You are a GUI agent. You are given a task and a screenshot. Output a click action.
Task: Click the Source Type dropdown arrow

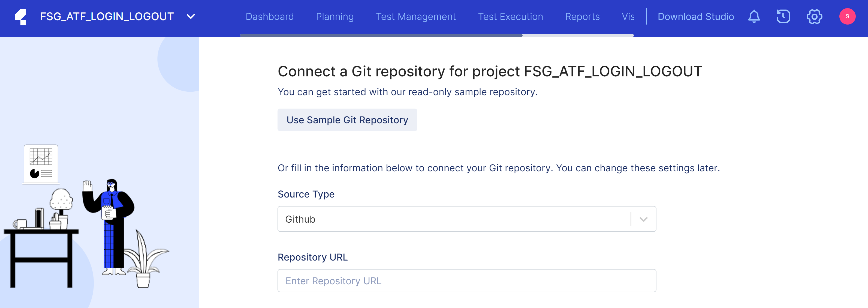pos(643,219)
